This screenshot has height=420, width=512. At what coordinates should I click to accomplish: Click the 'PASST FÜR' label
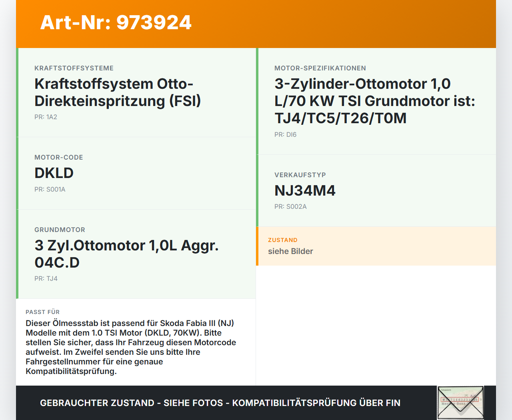[43, 312]
